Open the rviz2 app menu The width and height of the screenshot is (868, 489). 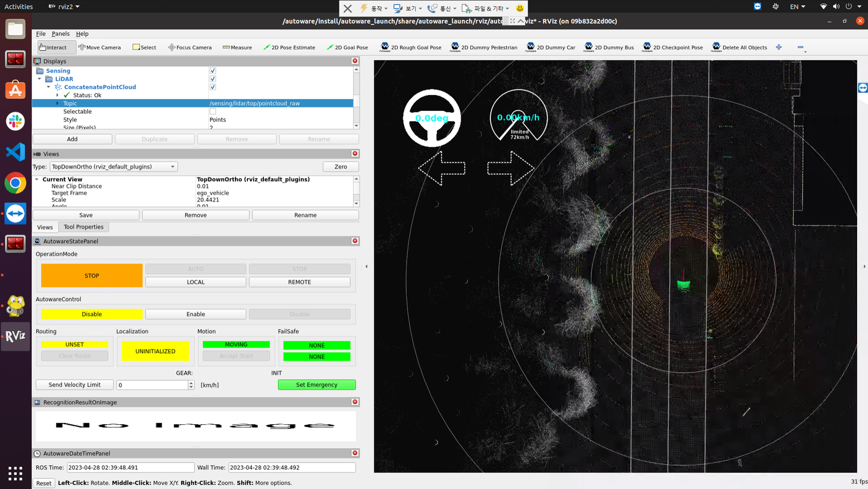coord(64,6)
